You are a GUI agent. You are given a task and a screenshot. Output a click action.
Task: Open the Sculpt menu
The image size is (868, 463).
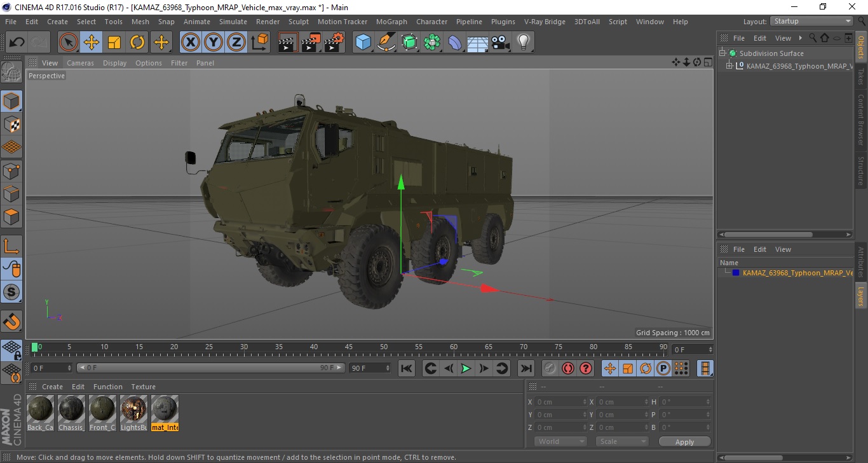299,22
